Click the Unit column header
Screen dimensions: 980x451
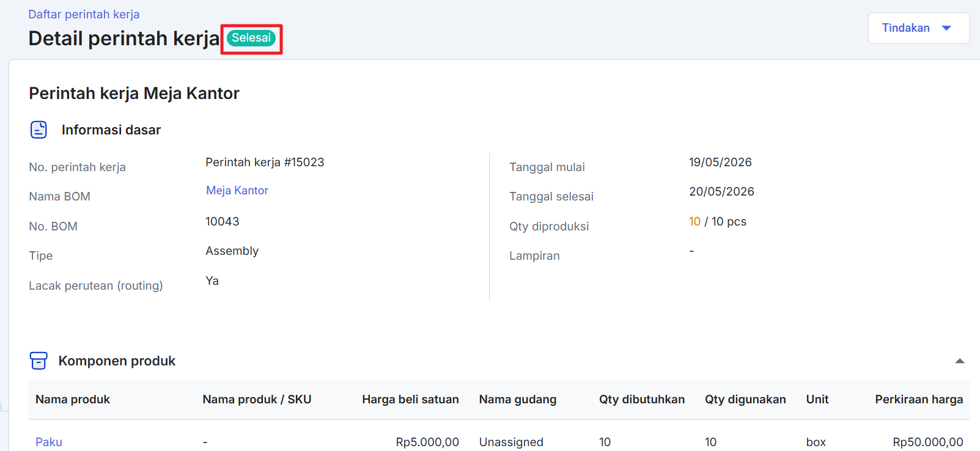coord(817,399)
